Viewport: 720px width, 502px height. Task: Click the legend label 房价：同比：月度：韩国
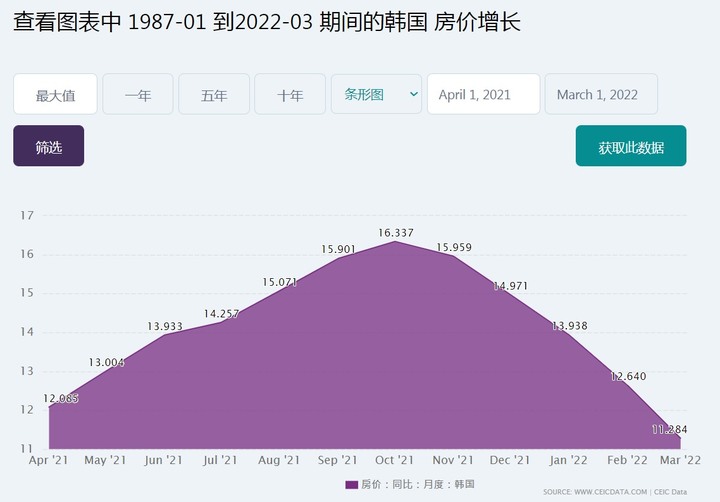click(x=417, y=485)
